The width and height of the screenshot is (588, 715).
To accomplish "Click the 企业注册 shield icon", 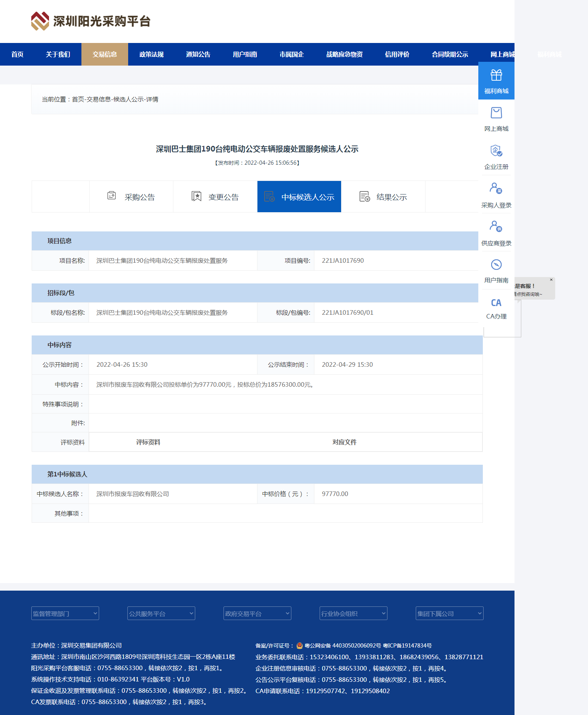I will tap(496, 150).
